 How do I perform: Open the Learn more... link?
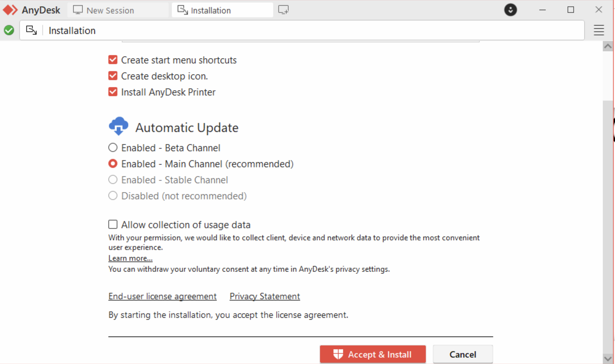(x=130, y=258)
